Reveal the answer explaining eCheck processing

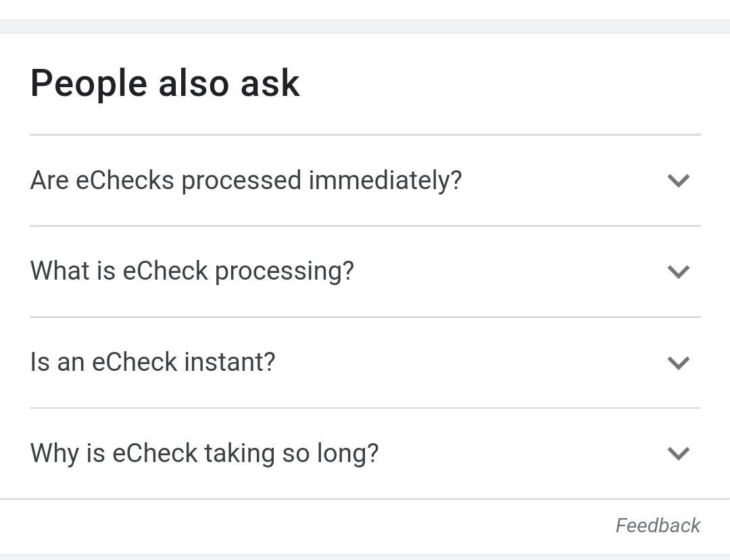365,272
